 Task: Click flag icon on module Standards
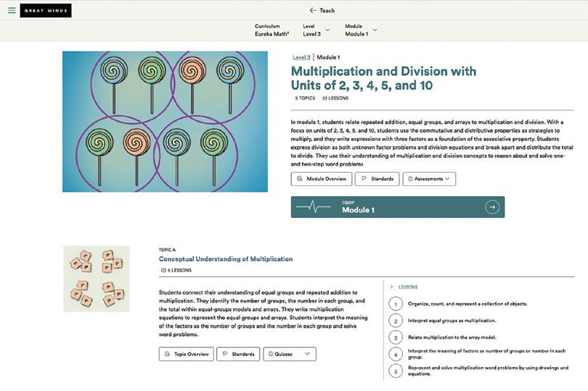364,179
